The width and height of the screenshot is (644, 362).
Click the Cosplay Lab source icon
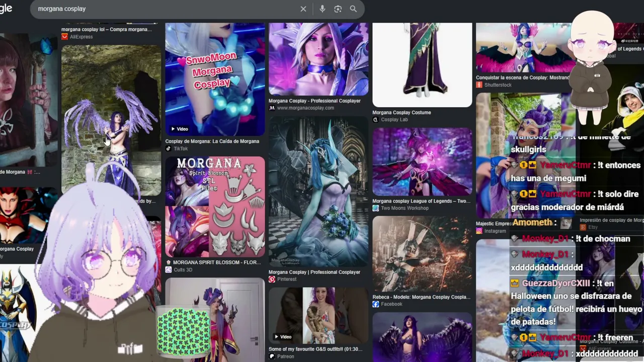pos(375,120)
